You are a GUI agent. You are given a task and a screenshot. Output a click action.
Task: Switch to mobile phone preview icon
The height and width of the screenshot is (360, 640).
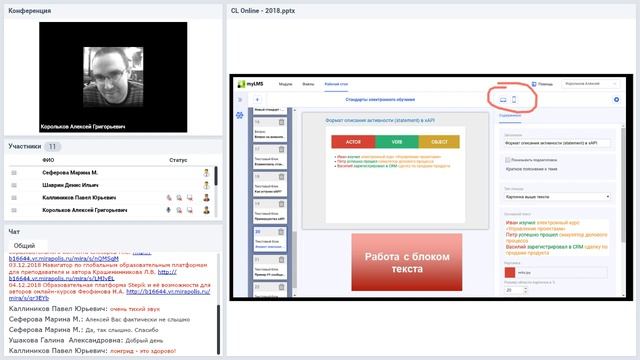click(514, 99)
